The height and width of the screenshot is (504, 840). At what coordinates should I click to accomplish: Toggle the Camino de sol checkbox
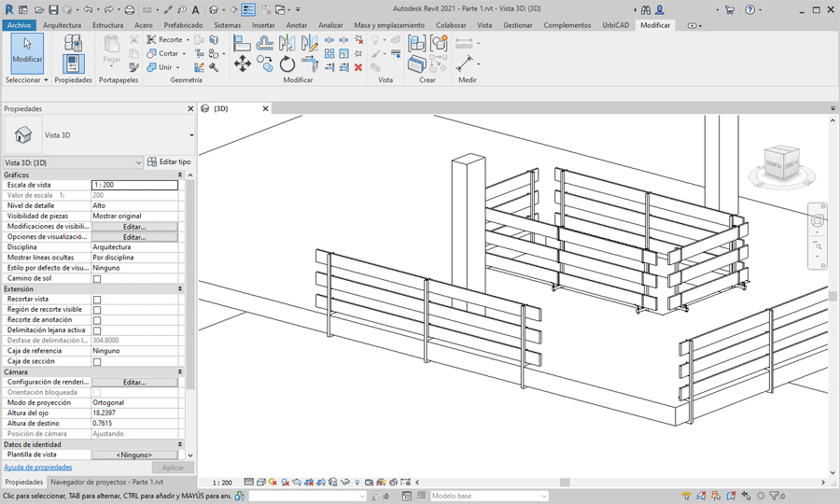point(97,279)
